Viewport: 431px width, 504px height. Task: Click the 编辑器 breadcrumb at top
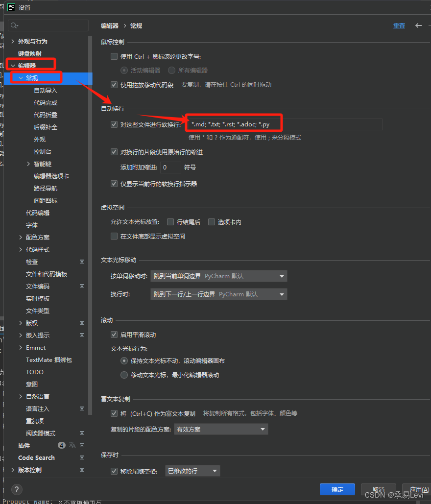(x=110, y=25)
